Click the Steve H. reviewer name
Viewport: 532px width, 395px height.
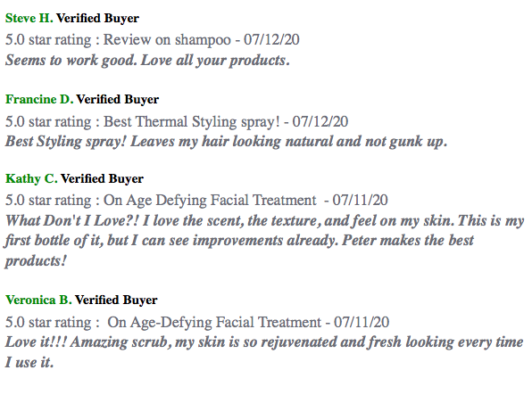tap(29, 19)
